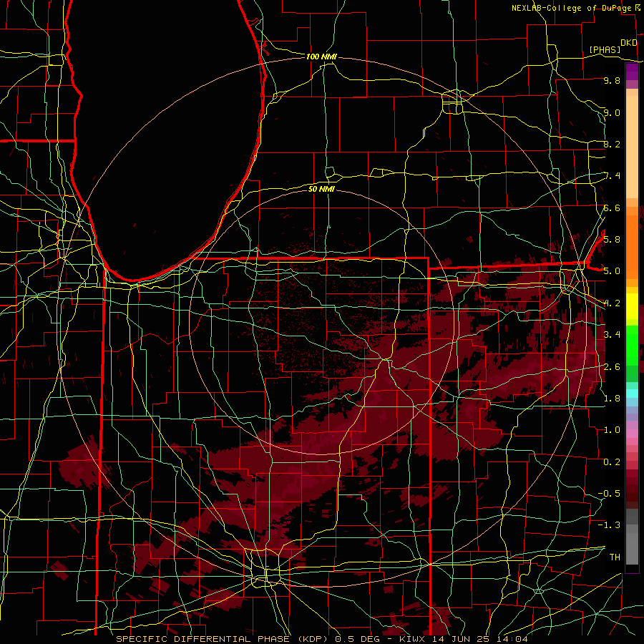Select the 5.8 scale value
This screenshot has height=644, width=644.
coord(612,239)
